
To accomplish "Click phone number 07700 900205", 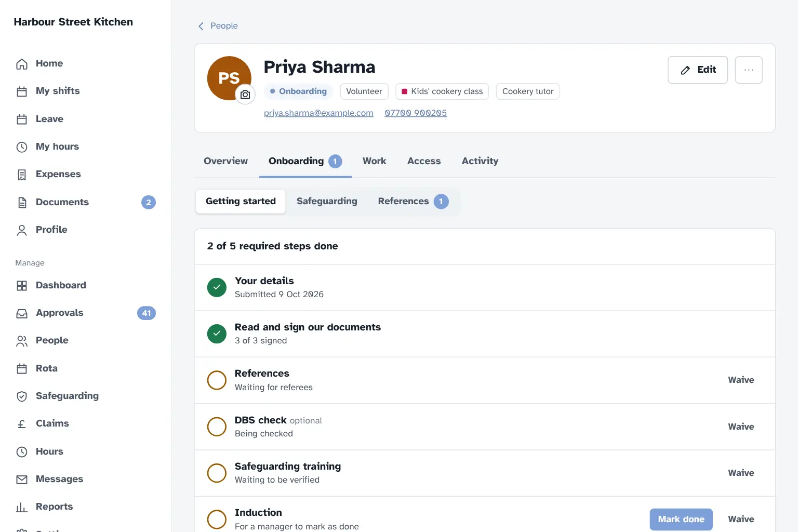I will (416, 113).
